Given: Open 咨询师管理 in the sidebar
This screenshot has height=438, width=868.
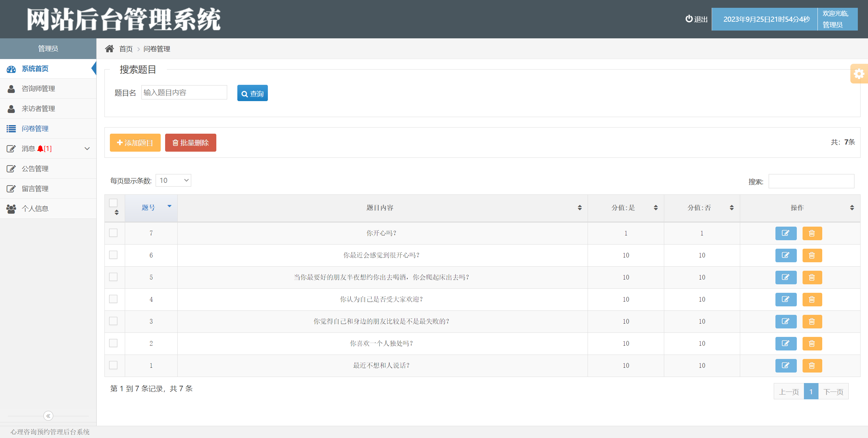Looking at the screenshot, I should coord(38,89).
